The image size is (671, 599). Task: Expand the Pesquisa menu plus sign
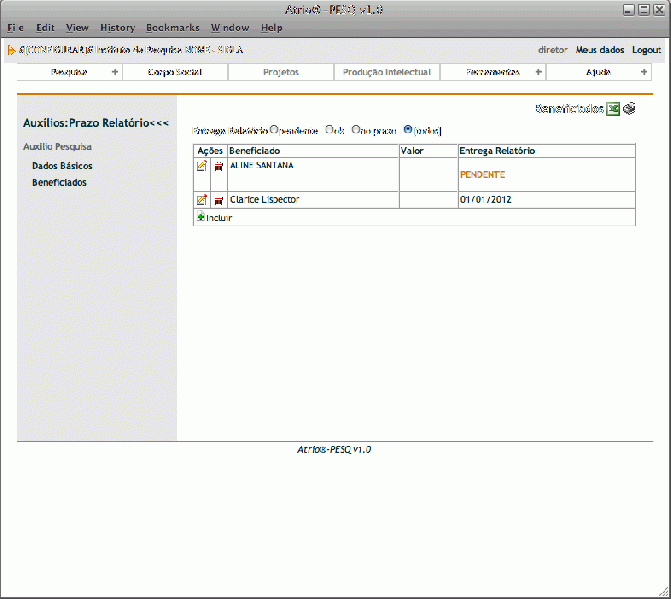coord(114,72)
